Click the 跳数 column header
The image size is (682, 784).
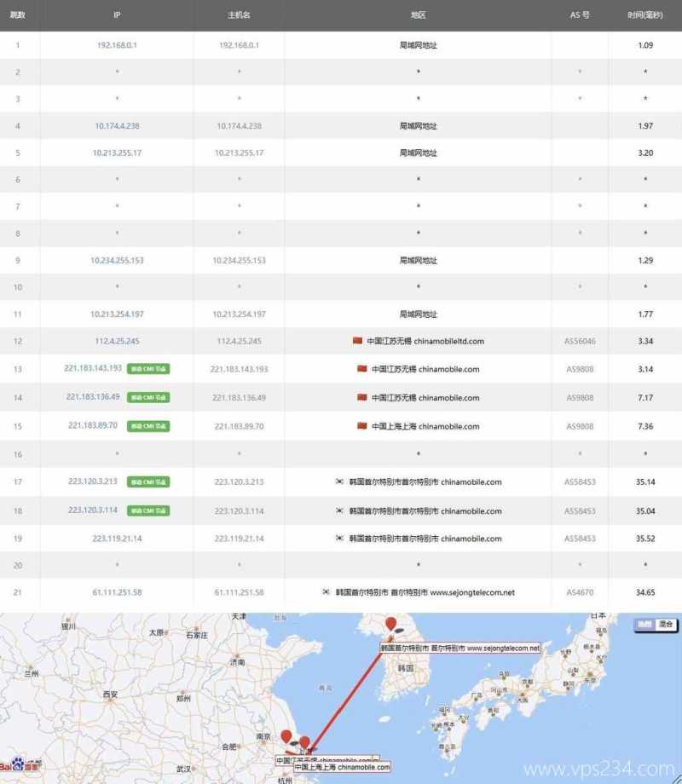coord(17,14)
